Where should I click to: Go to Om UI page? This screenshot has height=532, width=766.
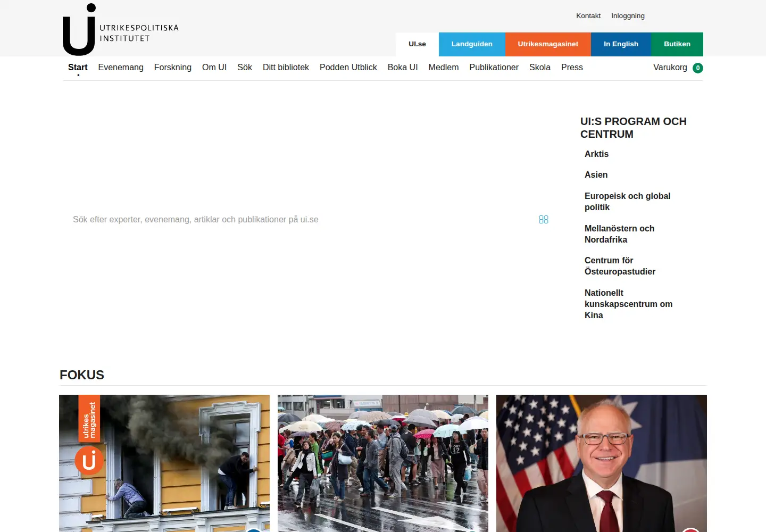(214, 68)
